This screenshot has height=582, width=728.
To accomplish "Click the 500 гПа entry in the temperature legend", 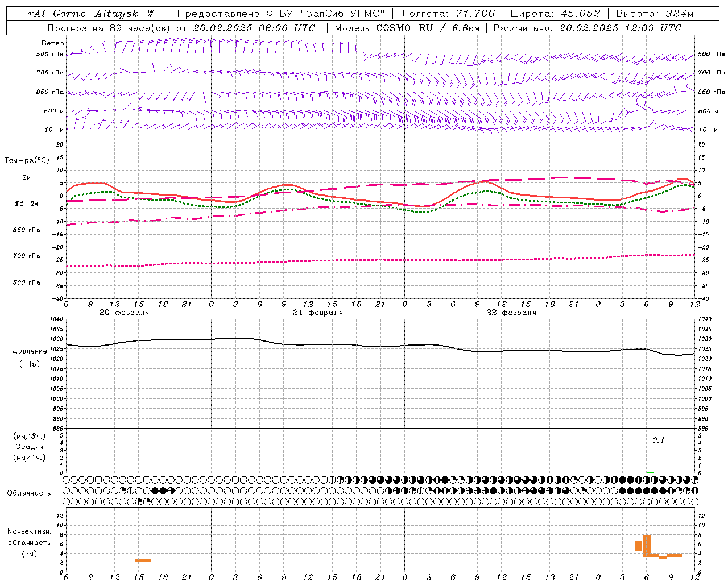I will click(x=27, y=282).
